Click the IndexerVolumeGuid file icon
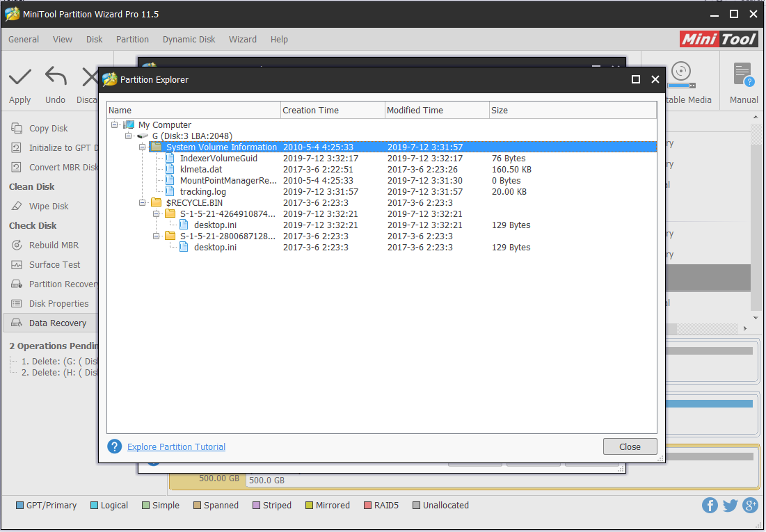The image size is (766, 532). coord(170,159)
